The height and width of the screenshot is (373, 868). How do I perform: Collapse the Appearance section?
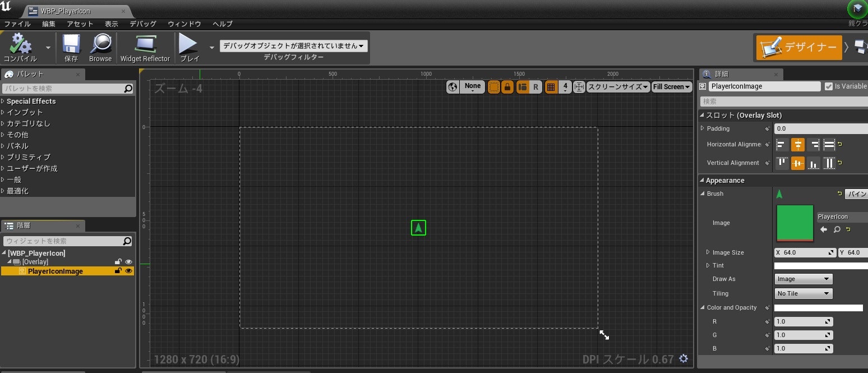(702, 181)
